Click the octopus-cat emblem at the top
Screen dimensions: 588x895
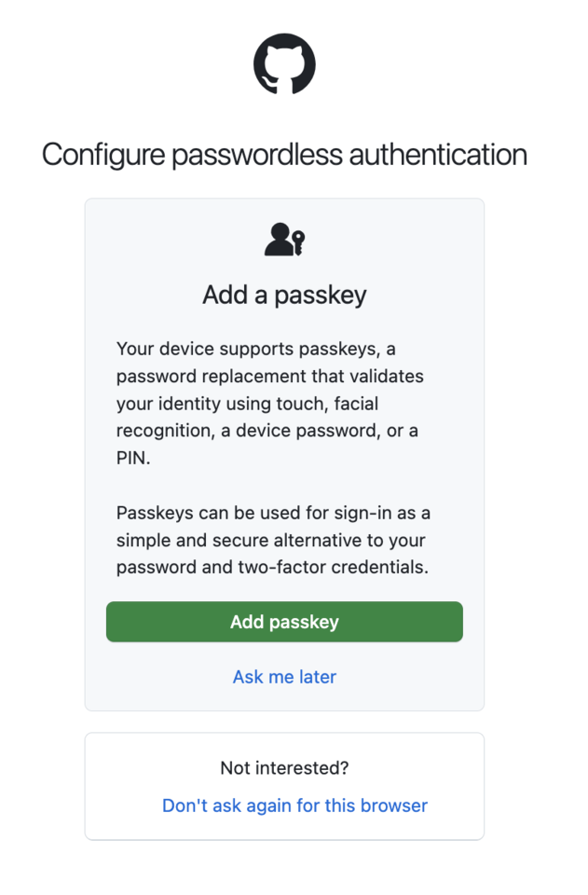[284, 63]
